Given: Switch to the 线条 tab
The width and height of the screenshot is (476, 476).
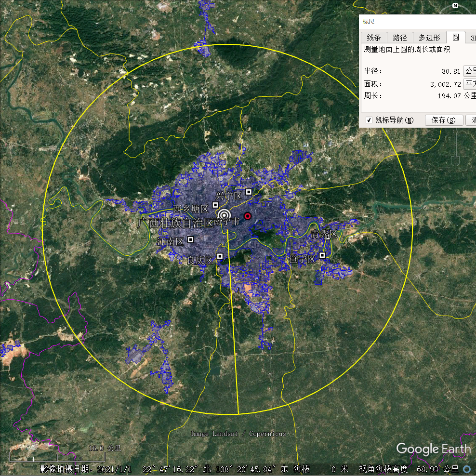Looking at the screenshot, I should point(374,38).
